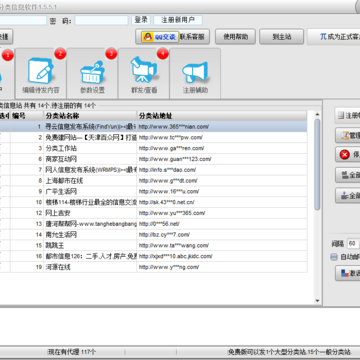
Task: Select row 河源在线
Action: coord(153,267)
